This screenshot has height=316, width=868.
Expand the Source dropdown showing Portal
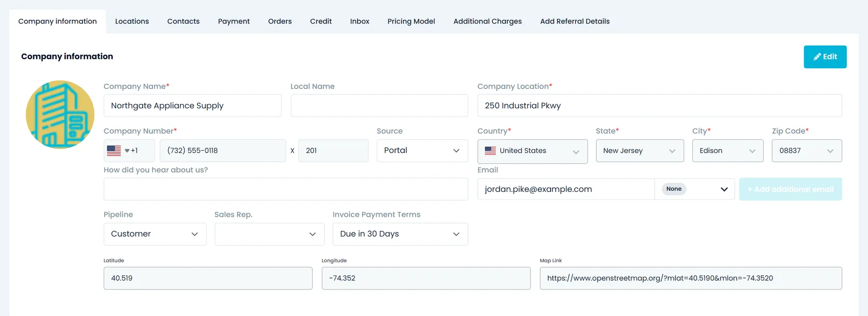(422, 151)
